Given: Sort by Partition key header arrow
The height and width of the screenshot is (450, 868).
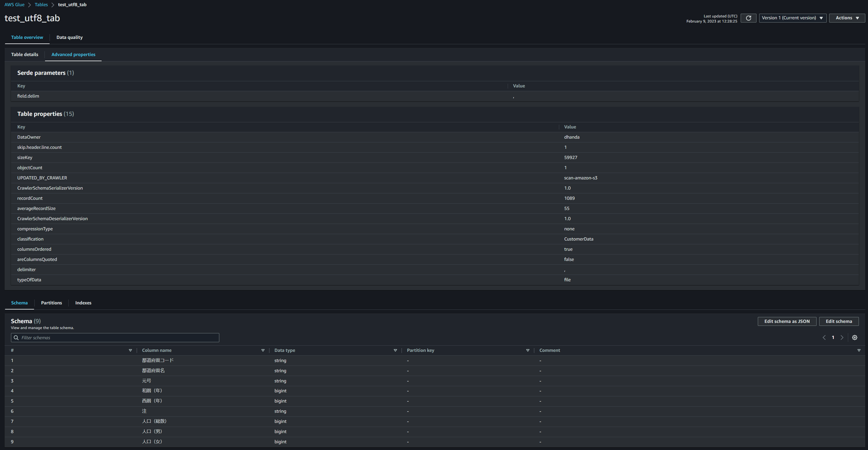Looking at the screenshot, I should [528, 350].
